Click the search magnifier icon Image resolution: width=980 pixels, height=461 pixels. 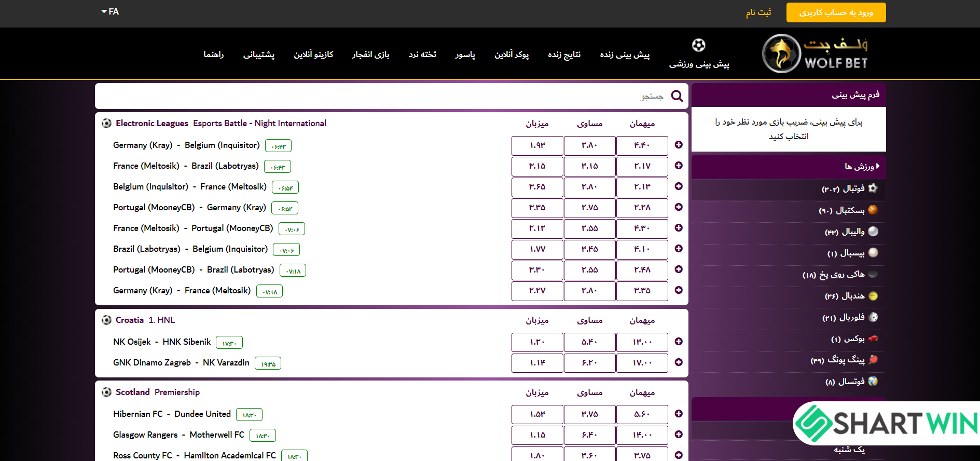tap(677, 96)
